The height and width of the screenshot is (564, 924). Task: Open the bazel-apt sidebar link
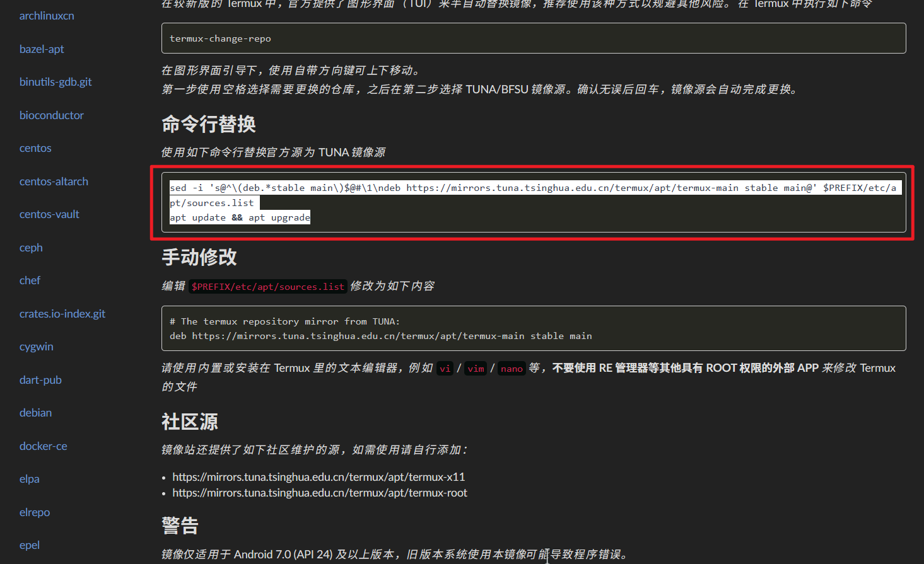coord(42,49)
